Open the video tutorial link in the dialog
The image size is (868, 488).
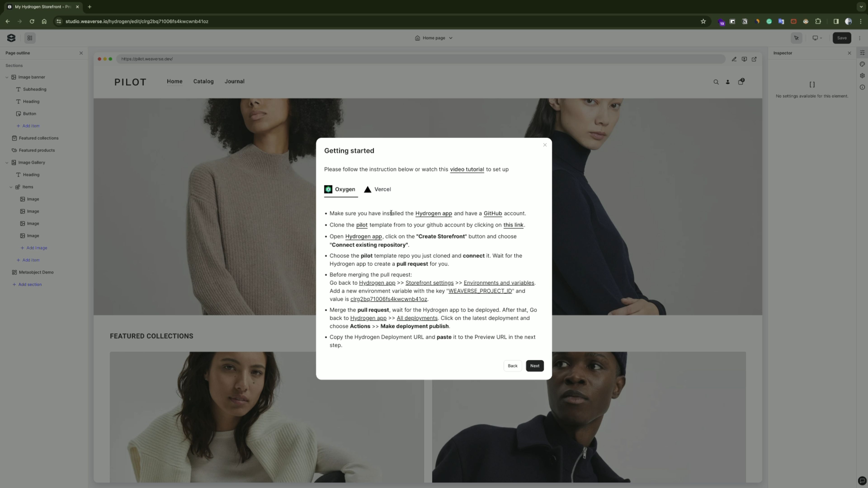[x=467, y=169]
